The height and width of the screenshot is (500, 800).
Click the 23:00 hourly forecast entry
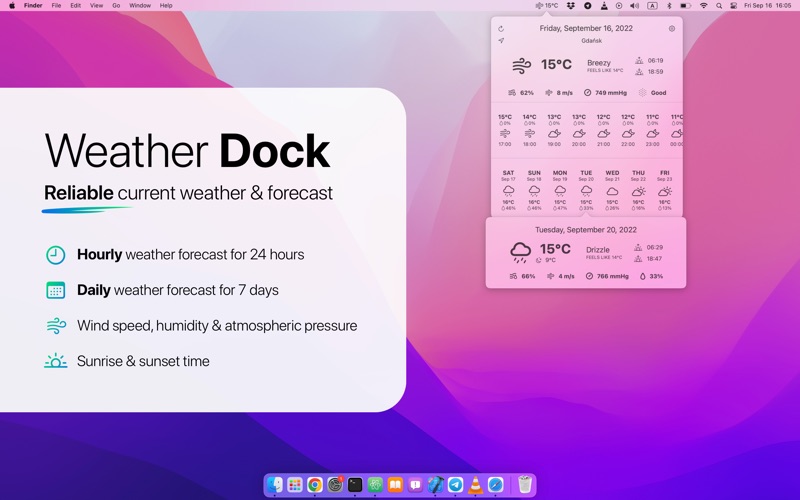[x=653, y=131]
